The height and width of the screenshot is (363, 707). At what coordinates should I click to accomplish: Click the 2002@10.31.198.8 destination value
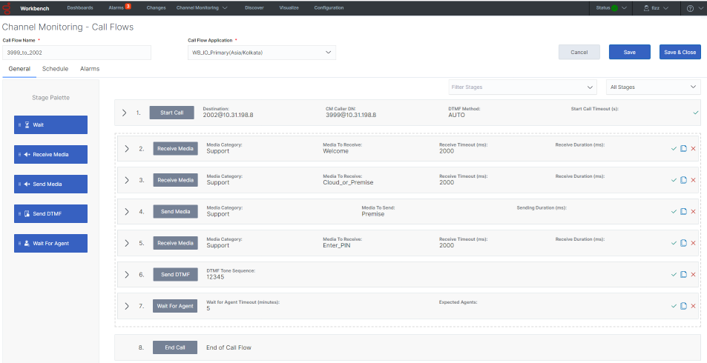(228, 115)
